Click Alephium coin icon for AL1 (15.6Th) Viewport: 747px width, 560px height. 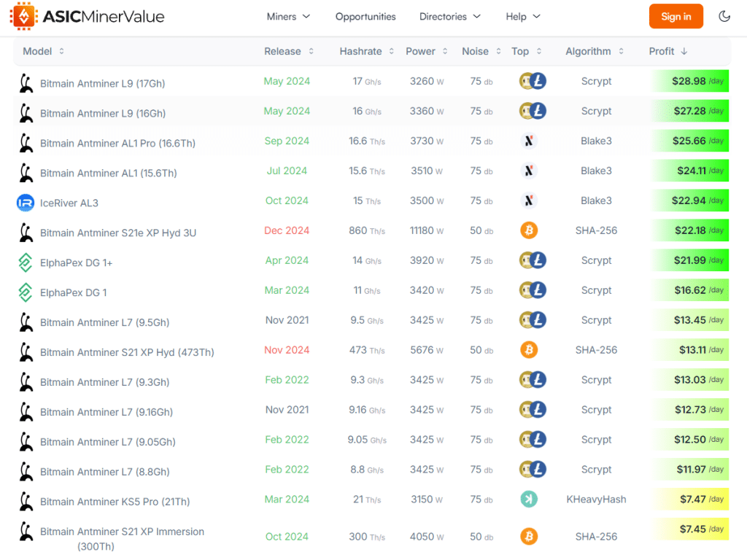point(529,171)
